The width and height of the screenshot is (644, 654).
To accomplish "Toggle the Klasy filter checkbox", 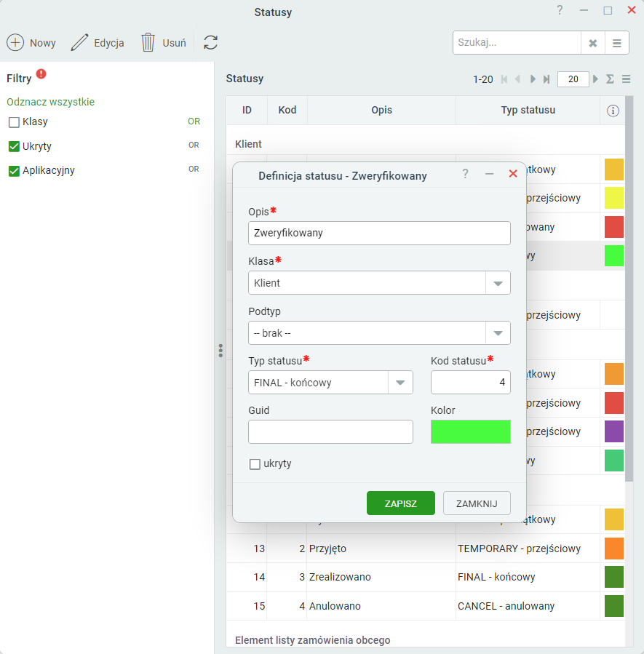I will tap(14, 122).
